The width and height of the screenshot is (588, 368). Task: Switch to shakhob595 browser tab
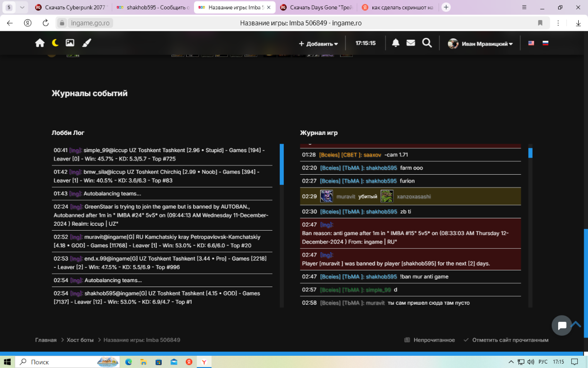click(x=151, y=8)
